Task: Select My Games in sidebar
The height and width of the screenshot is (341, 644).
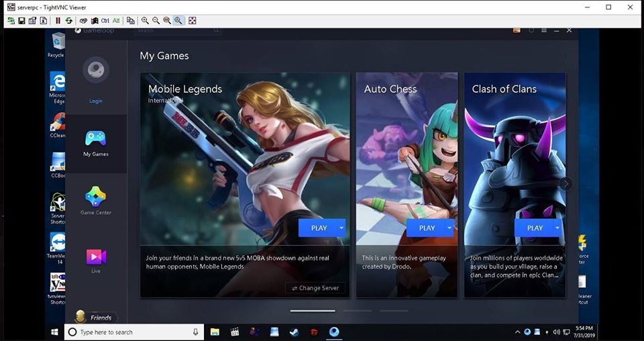Action: point(96,144)
